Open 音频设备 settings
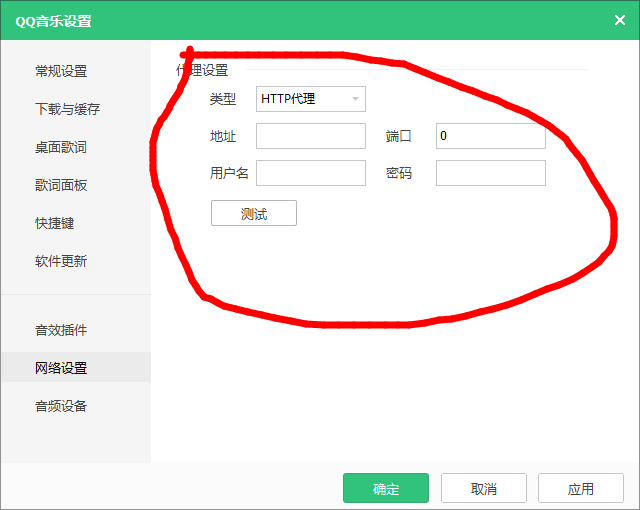Viewport: 640px width, 510px height. [61, 406]
